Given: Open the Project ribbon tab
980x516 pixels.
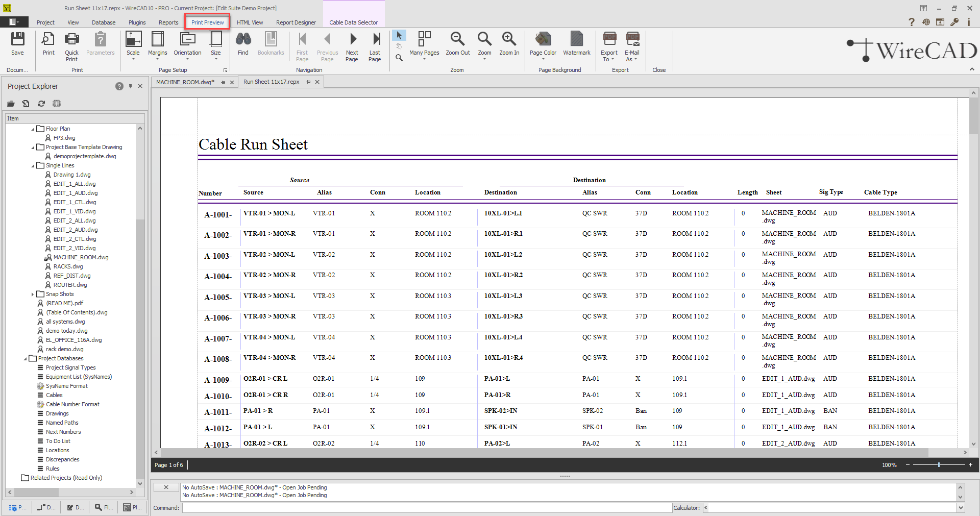Looking at the screenshot, I should (45, 22).
